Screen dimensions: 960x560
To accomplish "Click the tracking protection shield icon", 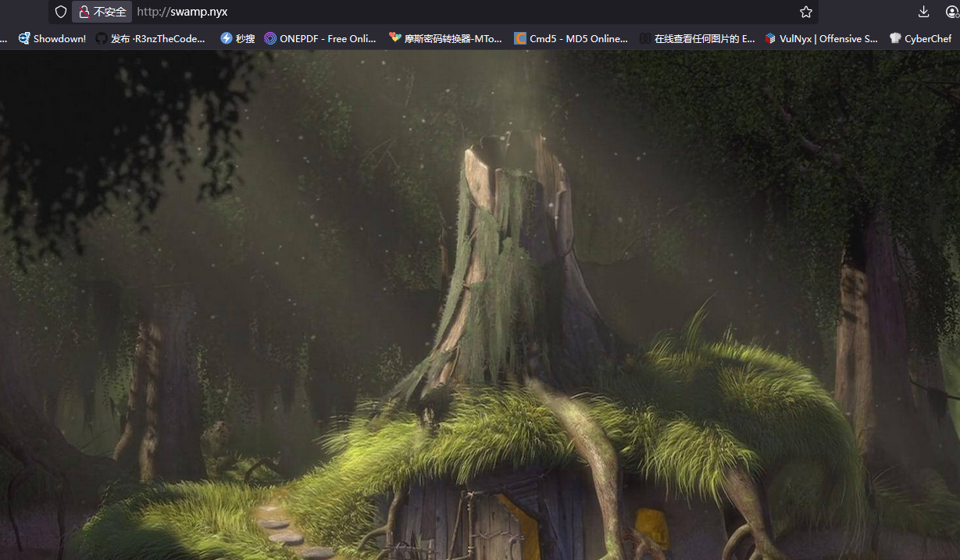I will (61, 12).
